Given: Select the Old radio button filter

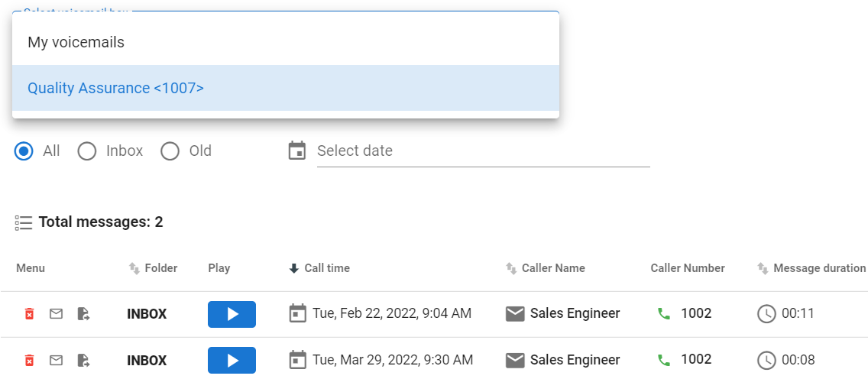Looking at the screenshot, I should pos(170,151).
